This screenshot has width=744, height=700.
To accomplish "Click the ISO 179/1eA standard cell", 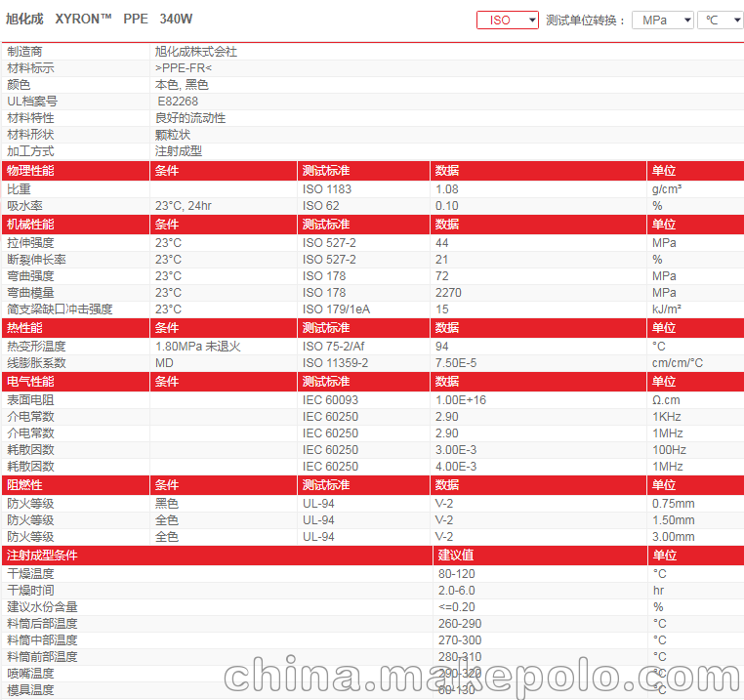I will pos(336,309).
